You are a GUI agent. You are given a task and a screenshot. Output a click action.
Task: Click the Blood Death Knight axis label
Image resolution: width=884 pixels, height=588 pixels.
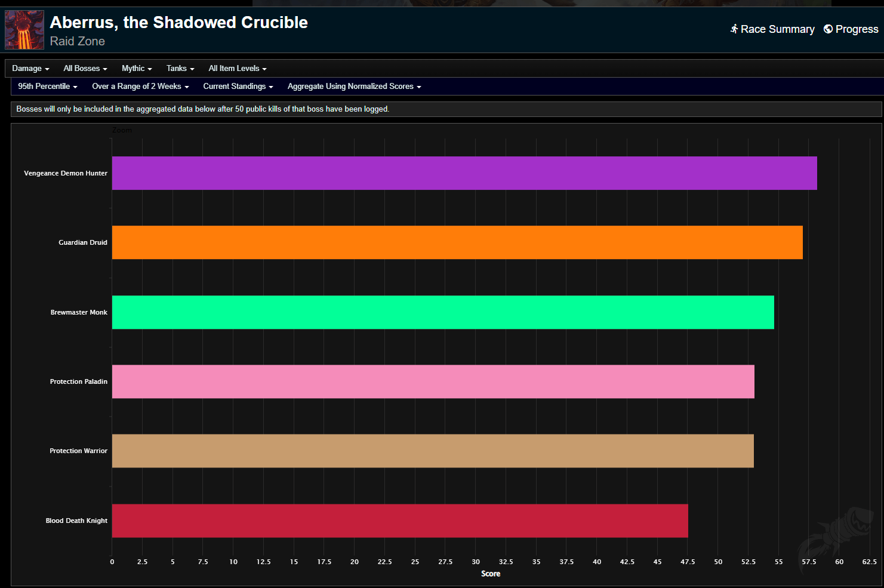(x=76, y=521)
